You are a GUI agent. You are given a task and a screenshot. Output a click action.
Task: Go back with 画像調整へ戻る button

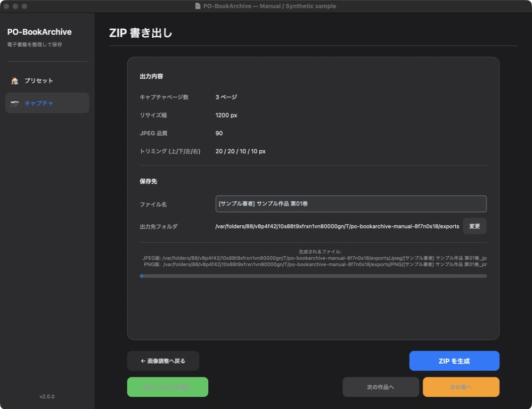(163, 361)
